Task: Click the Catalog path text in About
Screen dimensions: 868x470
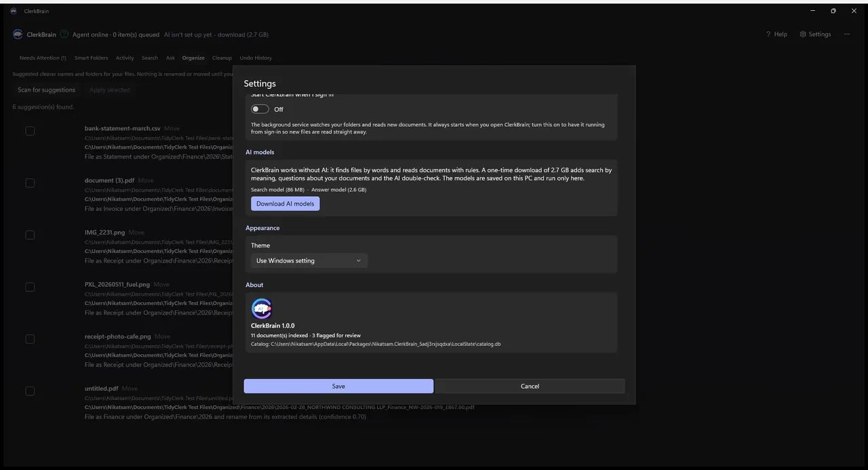Action: pos(376,344)
